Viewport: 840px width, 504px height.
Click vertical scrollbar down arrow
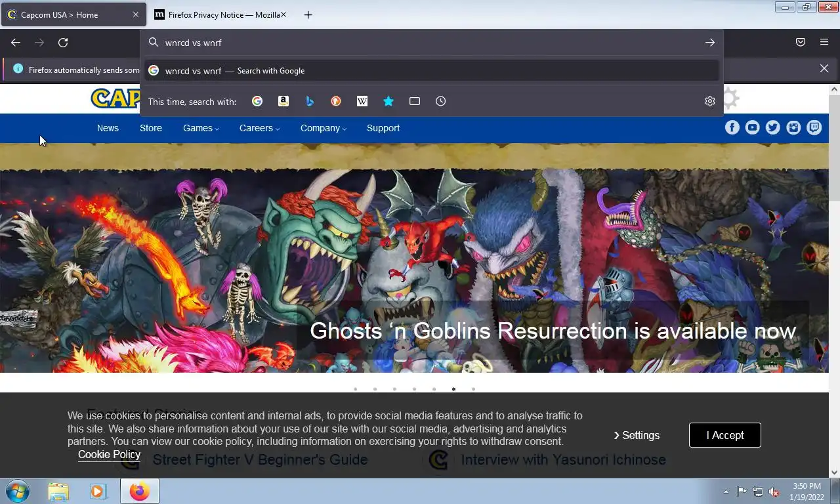pos(835,472)
